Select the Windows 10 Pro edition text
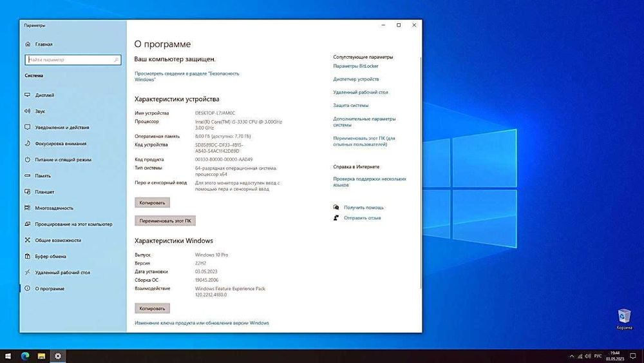644x363 pixels. pyautogui.click(x=211, y=255)
